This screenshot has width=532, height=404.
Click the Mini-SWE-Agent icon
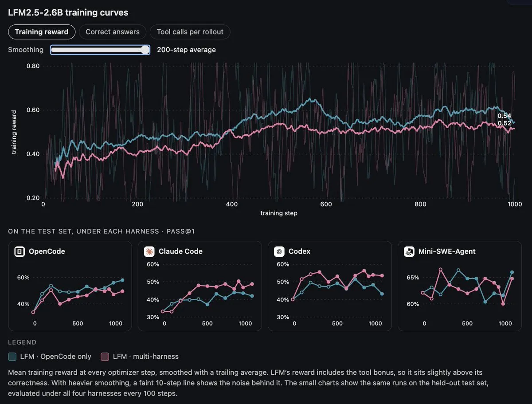409,251
